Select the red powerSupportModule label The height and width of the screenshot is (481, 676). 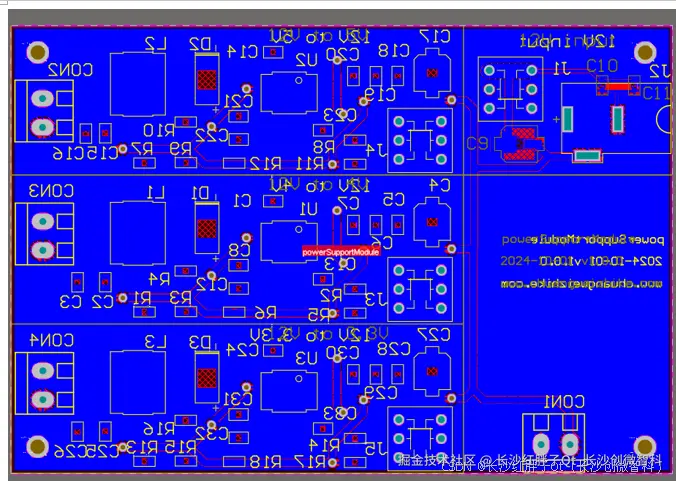pyautogui.click(x=341, y=252)
